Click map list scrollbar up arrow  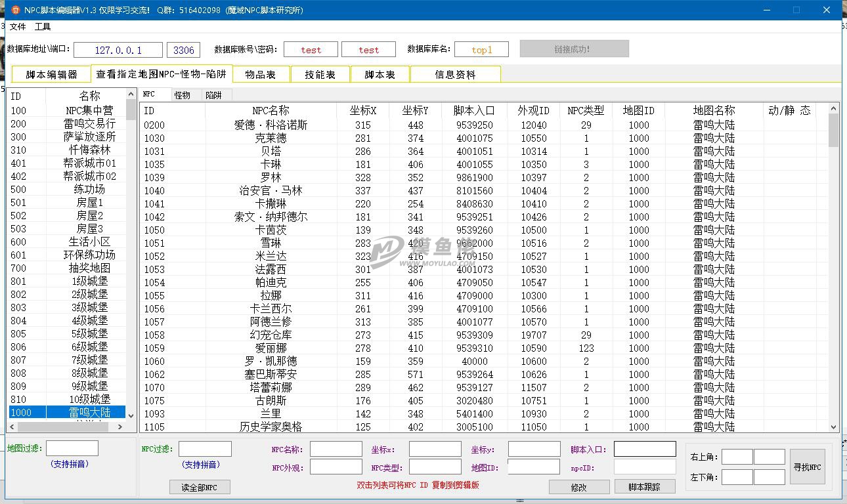[131, 94]
